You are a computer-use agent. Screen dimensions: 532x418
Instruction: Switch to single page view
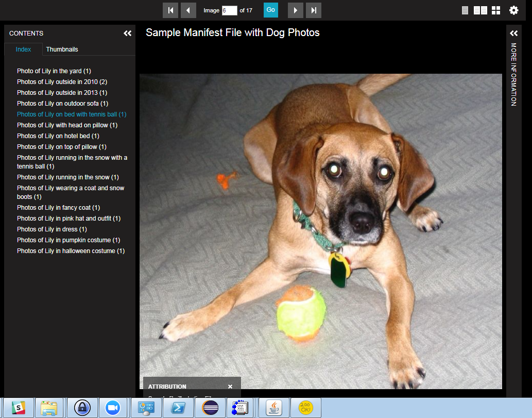465,10
